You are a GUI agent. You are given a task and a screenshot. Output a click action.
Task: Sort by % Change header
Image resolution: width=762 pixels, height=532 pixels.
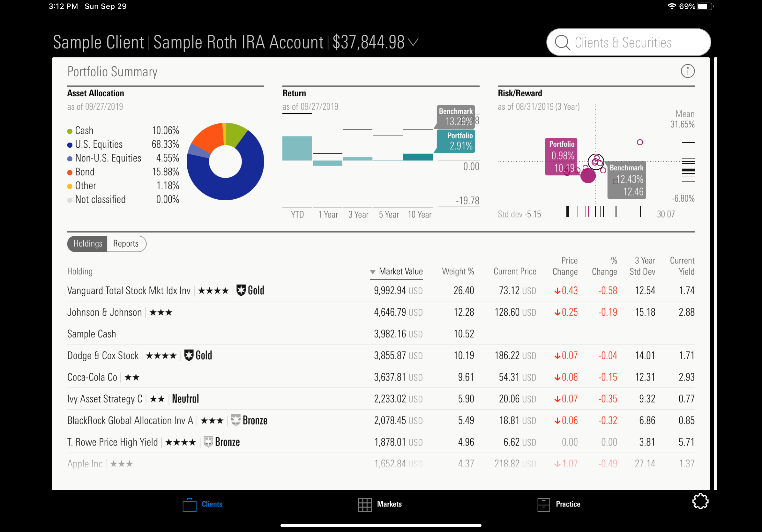[604, 266]
